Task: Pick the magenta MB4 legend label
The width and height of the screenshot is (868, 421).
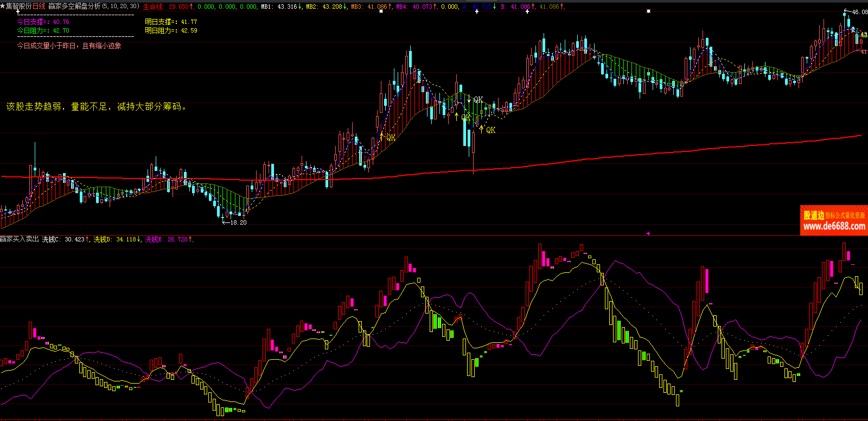Action: (x=402, y=7)
